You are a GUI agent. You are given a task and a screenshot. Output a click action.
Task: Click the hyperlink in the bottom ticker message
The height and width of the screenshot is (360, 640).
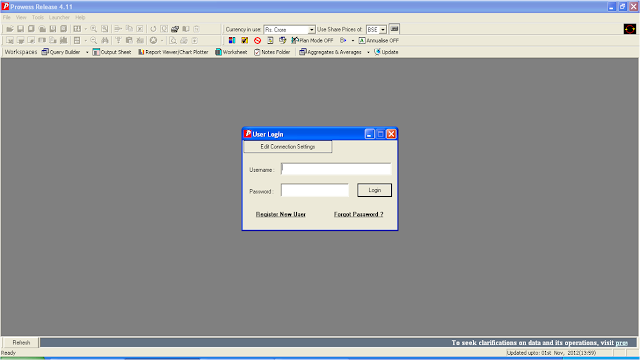tap(621, 343)
